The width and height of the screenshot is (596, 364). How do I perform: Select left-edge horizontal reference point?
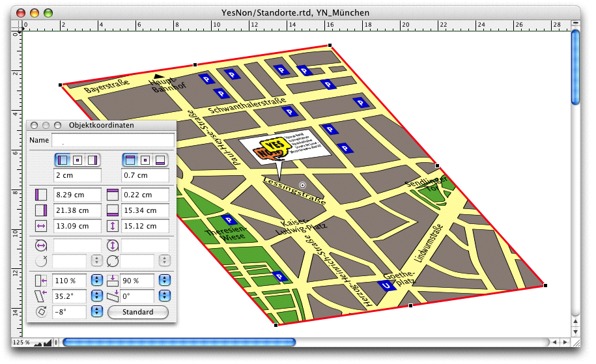63,159
